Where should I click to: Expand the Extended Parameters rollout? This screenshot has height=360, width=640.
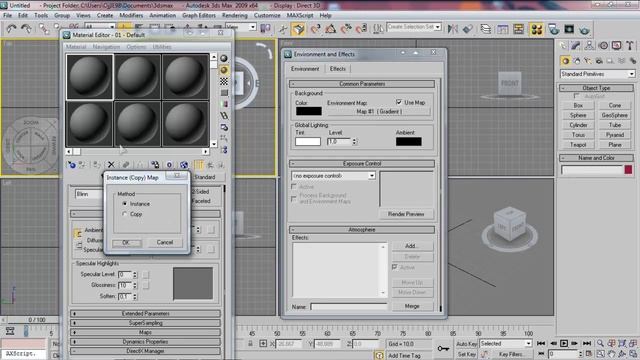click(145, 313)
